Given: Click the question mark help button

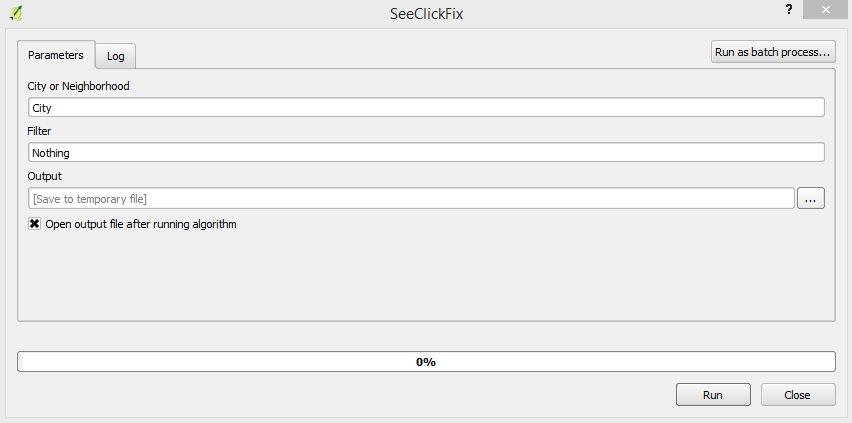Looking at the screenshot, I should pos(789,9).
